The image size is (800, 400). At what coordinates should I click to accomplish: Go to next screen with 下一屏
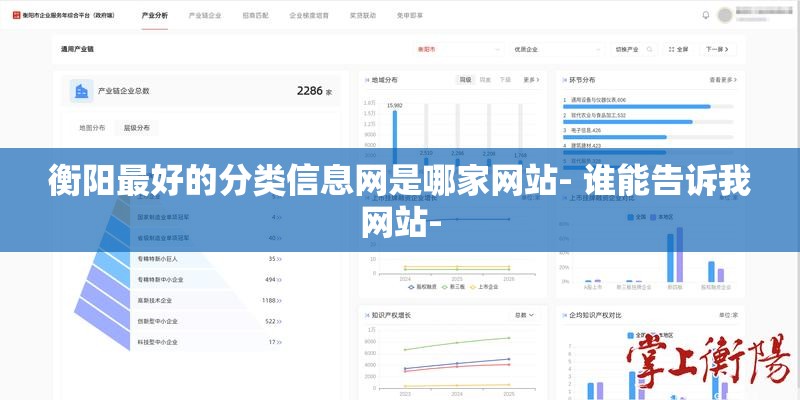(717, 49)
